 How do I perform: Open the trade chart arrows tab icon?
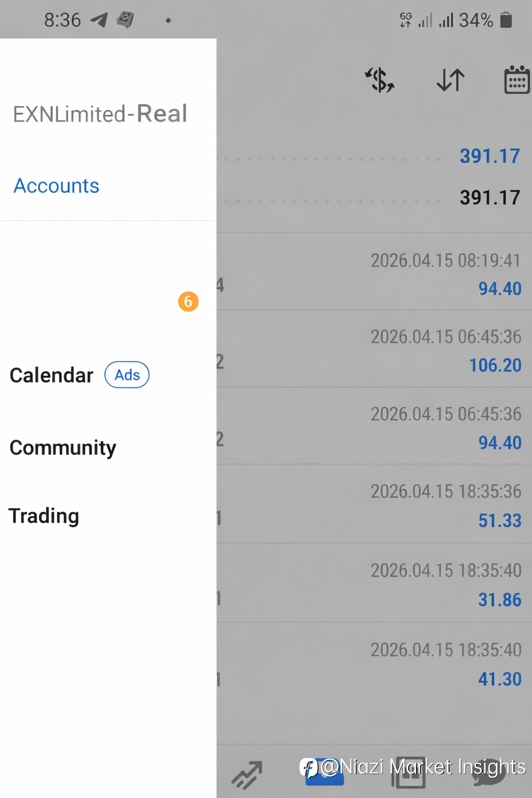[247, 775]
